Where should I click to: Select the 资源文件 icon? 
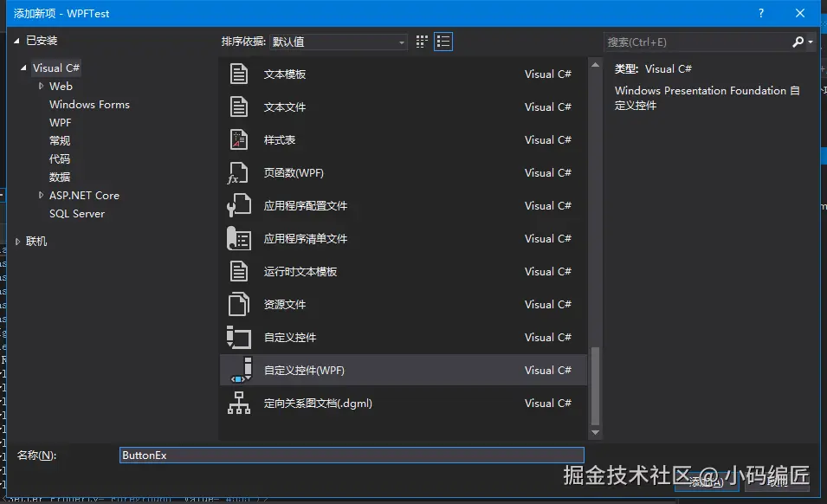coord(239,304)
